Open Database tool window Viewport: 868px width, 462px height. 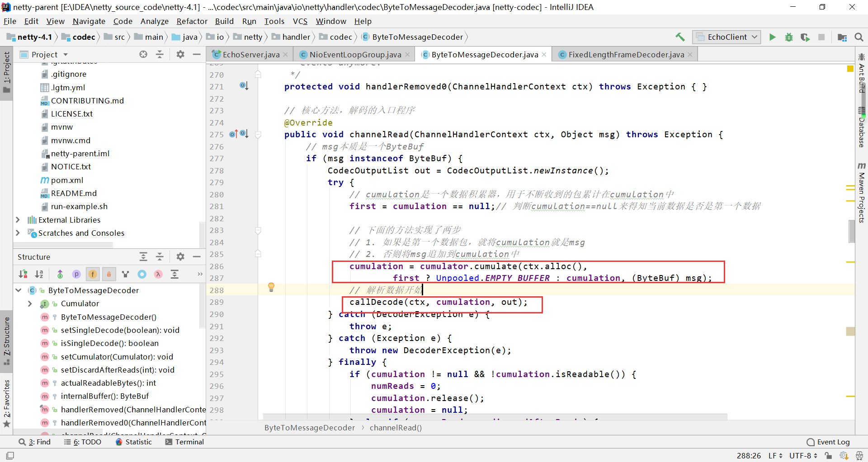pyautogui.click(x=861, y=128)
